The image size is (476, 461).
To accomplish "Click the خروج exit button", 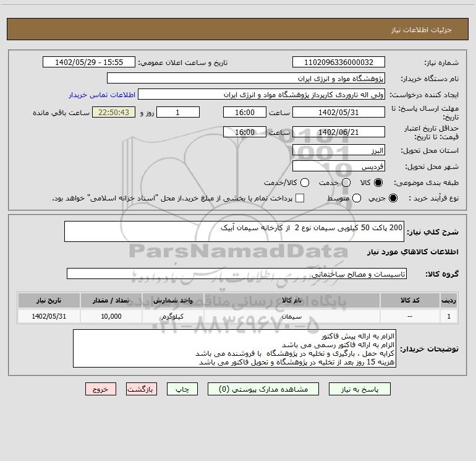I will click(x=101, y=389).
